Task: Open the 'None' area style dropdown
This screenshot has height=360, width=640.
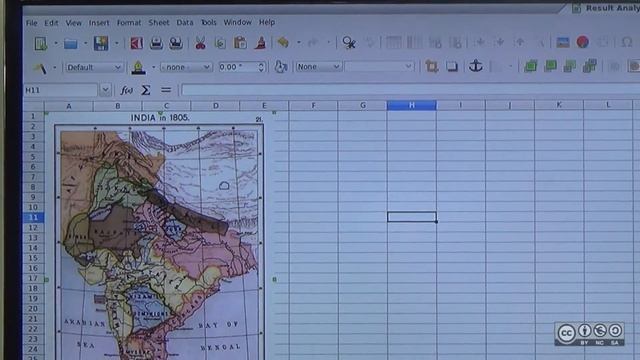Action: [x=318, y=67]
